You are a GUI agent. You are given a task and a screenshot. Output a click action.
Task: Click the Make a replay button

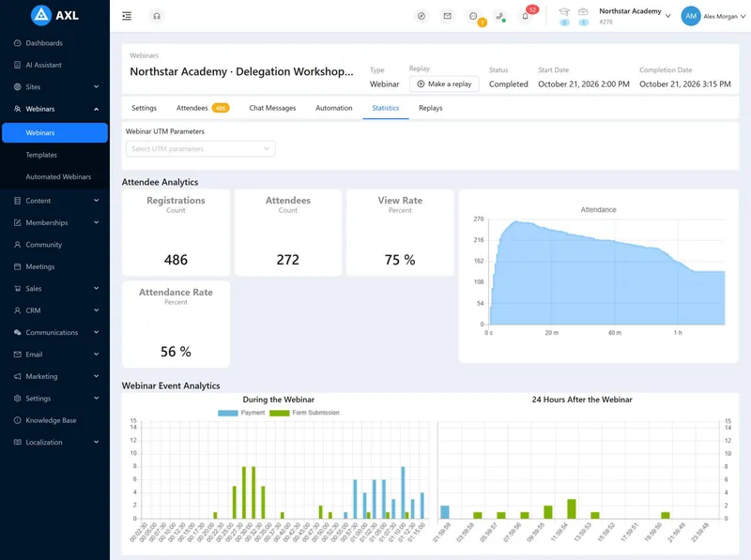pos(444,83)
